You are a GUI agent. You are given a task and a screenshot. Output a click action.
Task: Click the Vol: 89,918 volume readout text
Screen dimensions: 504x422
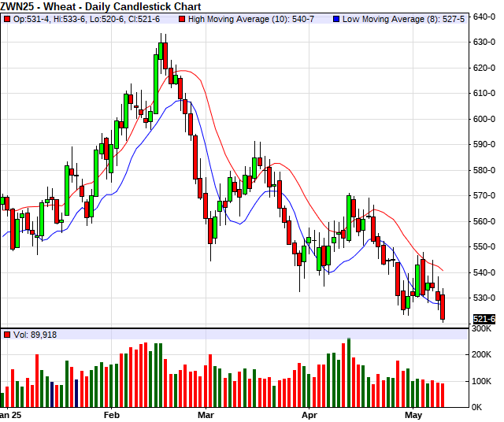35,335
